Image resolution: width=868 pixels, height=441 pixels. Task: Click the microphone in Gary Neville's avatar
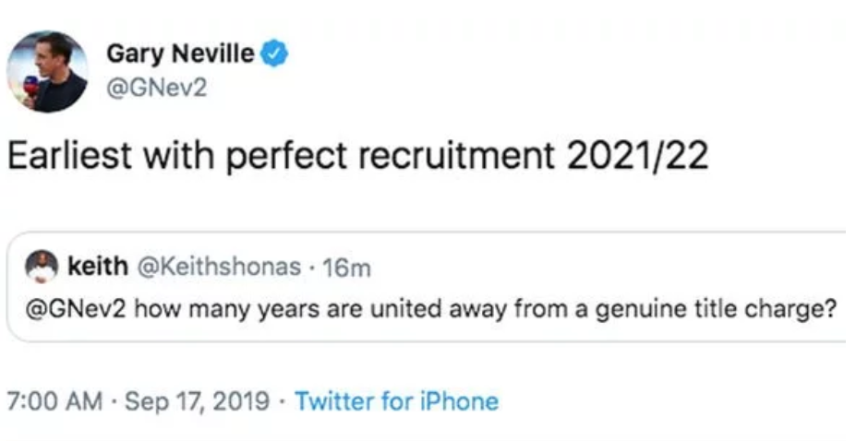(30, 88)
